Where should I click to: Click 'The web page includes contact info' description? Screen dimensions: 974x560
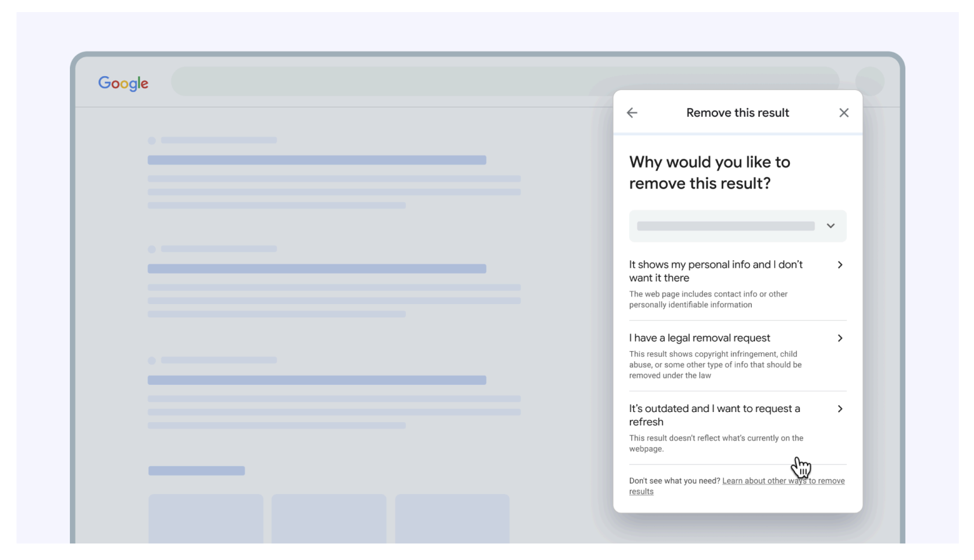tap(708, 300)
